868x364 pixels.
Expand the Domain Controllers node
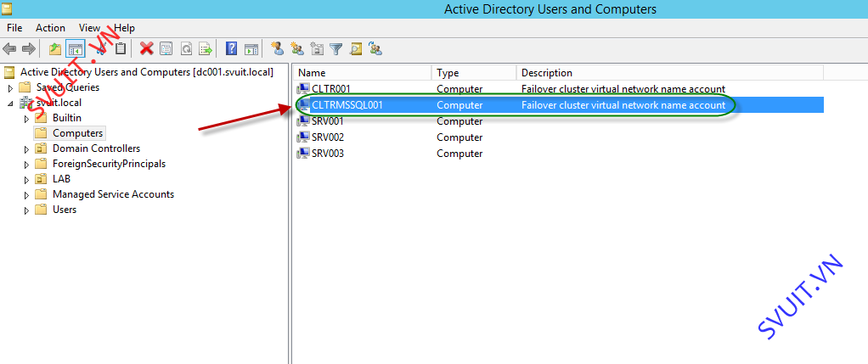26,148
